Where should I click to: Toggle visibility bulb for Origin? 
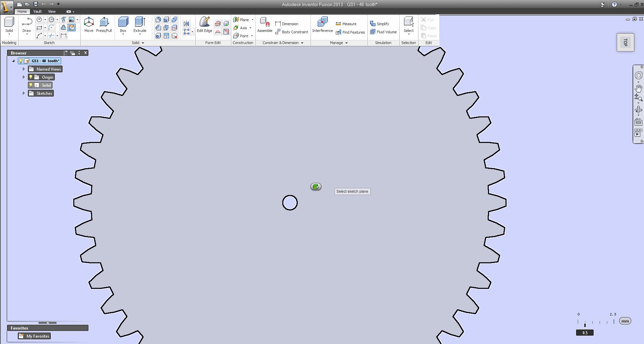31,77
